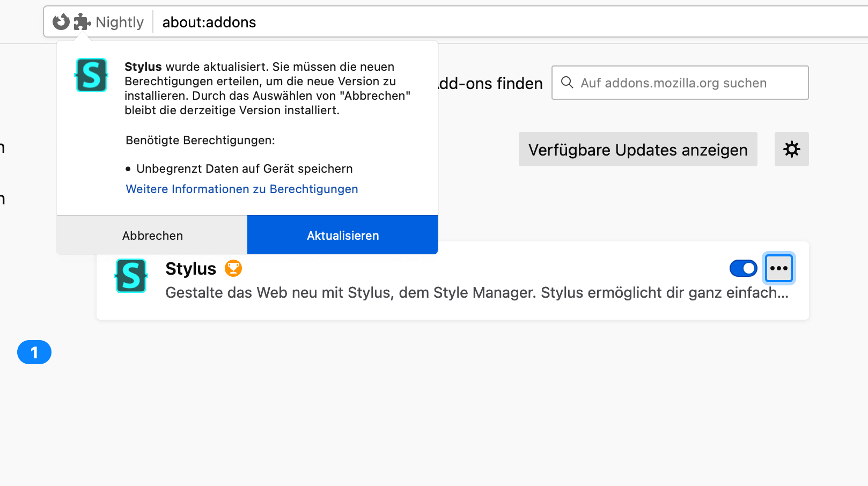Click the Stylus extension name in the card
Viewport: 868px width, 486px height.
190,269
